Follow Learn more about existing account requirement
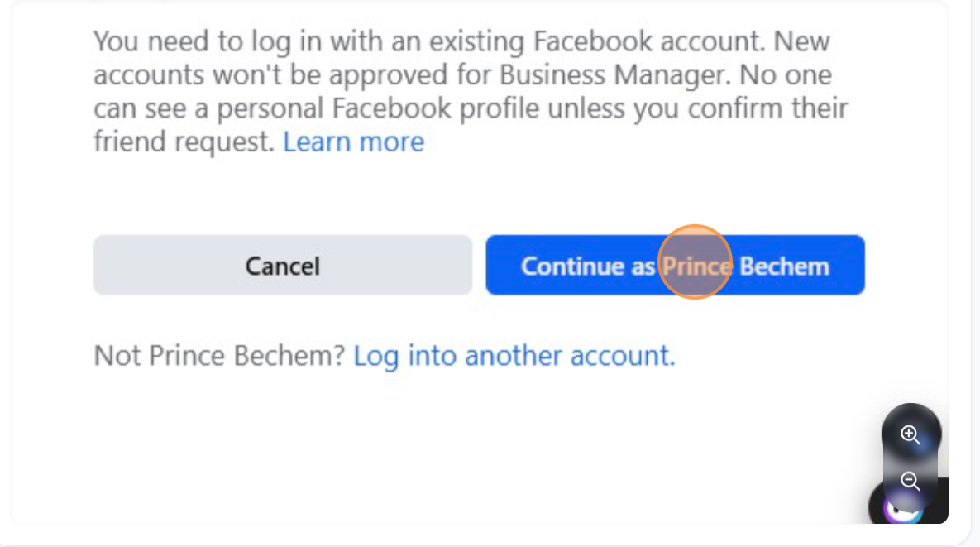Viewport: 980px width, 547px height. coord(353,142)
